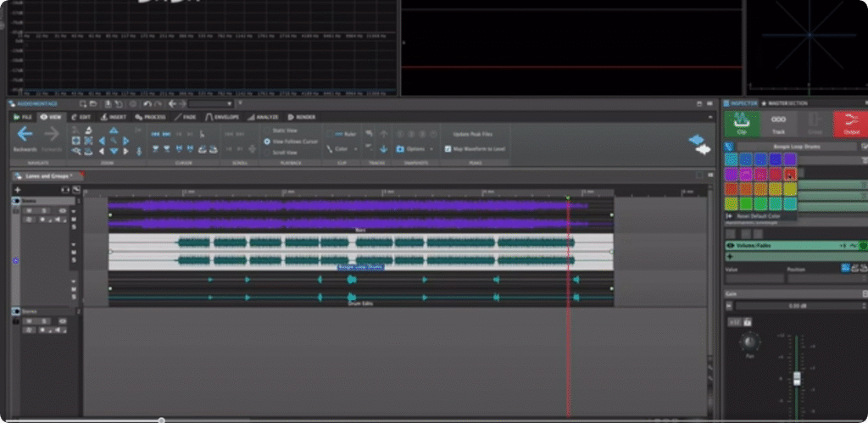Switch to the Envelope tab
This screenshot has height=423, width=868.
click(x=222, y=117)
